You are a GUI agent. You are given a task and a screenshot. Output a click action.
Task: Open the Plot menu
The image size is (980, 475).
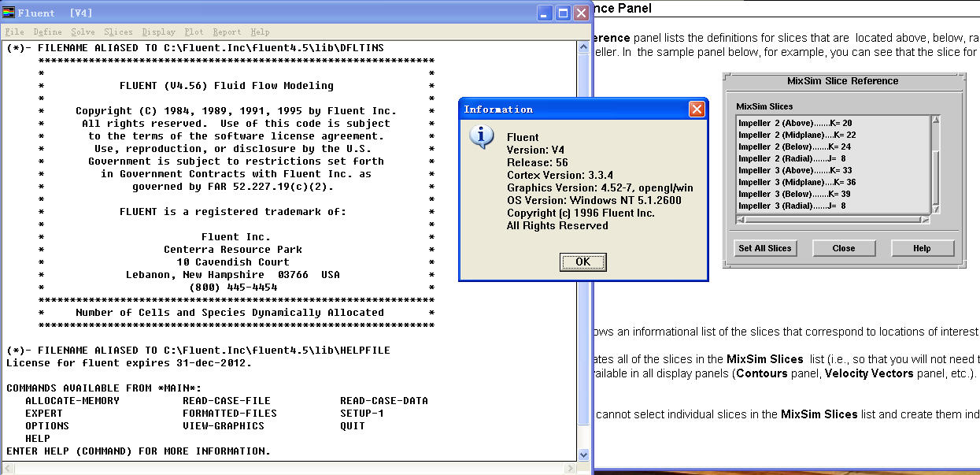click(194, 32)
